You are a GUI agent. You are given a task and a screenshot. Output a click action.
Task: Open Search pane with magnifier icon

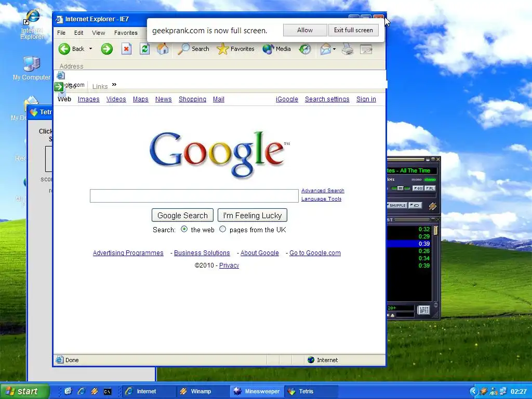[x=183, y=49]
